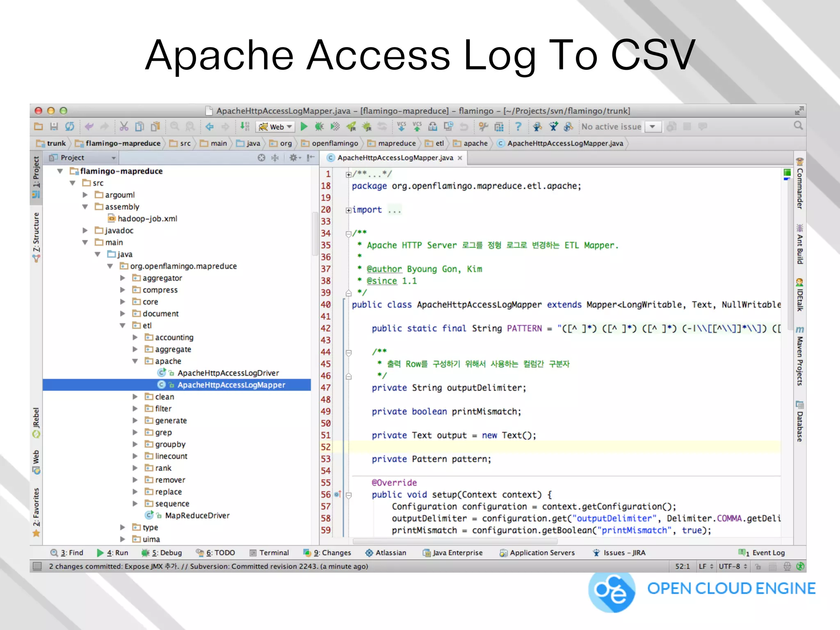840x630 pixels.
Task: Click the Cut scissors icon
Action: coord(124,127)
